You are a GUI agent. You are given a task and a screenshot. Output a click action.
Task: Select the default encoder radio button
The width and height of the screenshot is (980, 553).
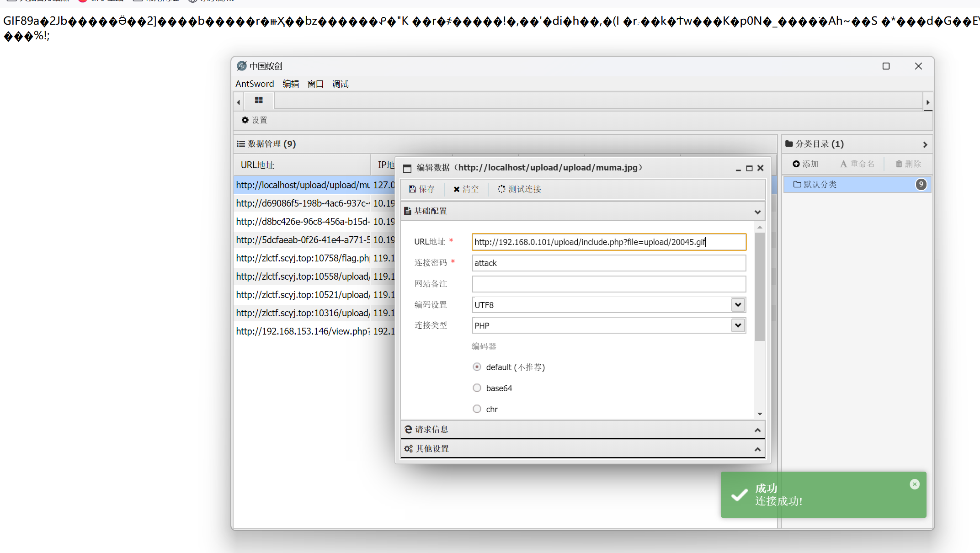477,367
